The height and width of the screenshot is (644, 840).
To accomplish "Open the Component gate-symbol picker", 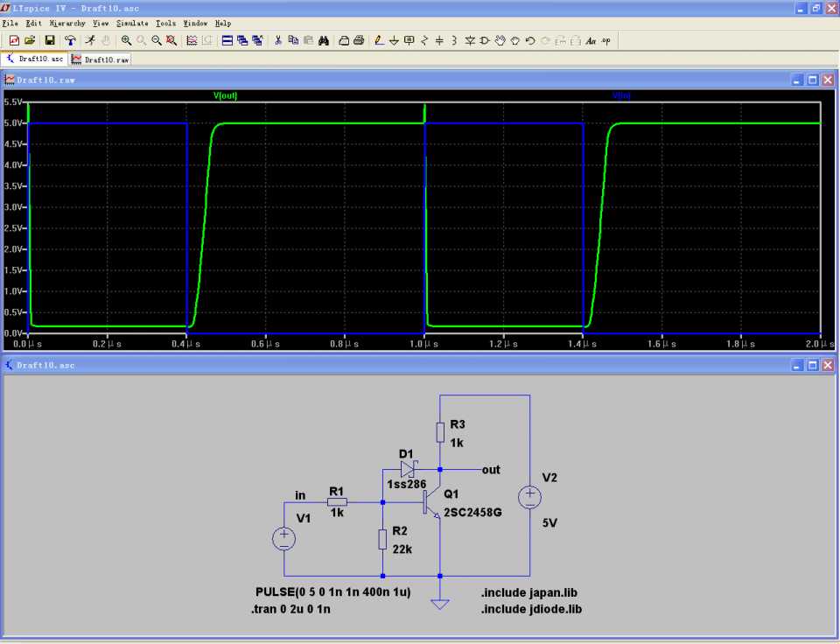I will coord(485,41).
